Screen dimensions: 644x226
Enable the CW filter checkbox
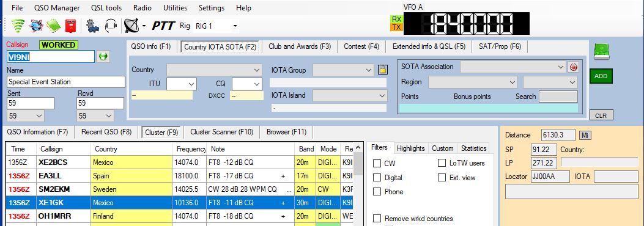pos(377,163)
